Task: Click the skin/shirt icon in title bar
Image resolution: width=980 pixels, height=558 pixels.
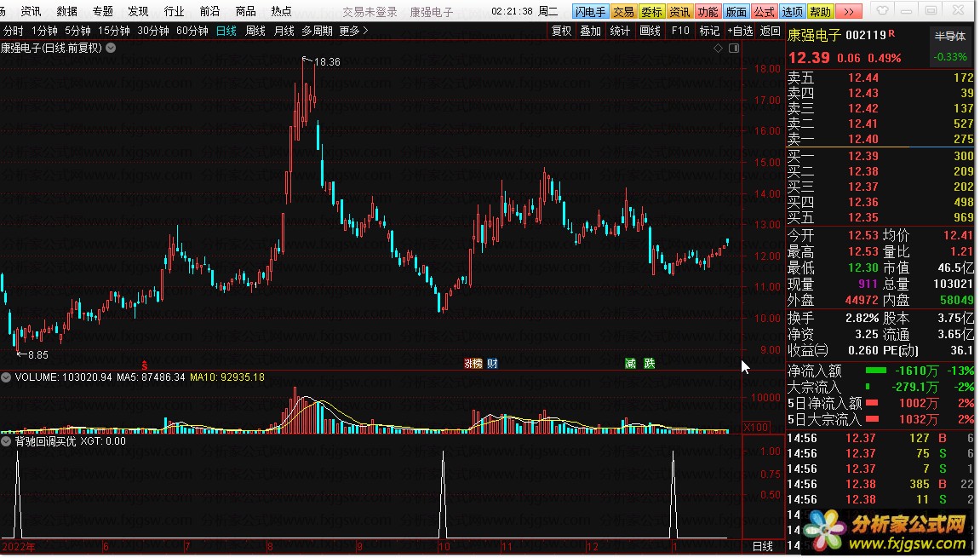Action: point(882,10)
